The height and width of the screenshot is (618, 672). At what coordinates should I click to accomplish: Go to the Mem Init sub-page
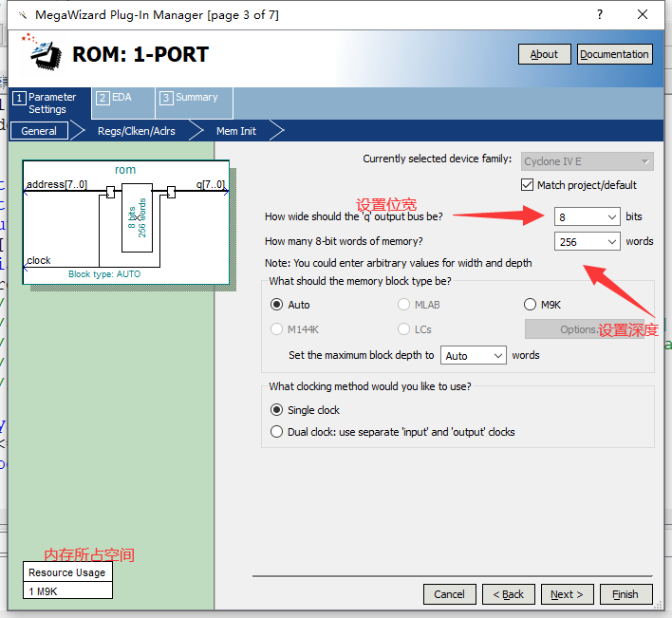click(x=236, y=131)
